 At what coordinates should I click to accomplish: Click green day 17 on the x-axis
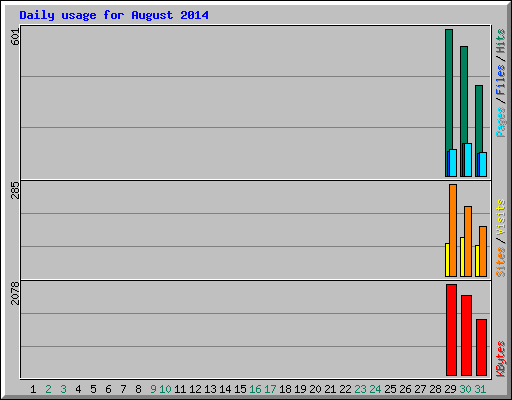pyautogui.click(x=270, y=389)
